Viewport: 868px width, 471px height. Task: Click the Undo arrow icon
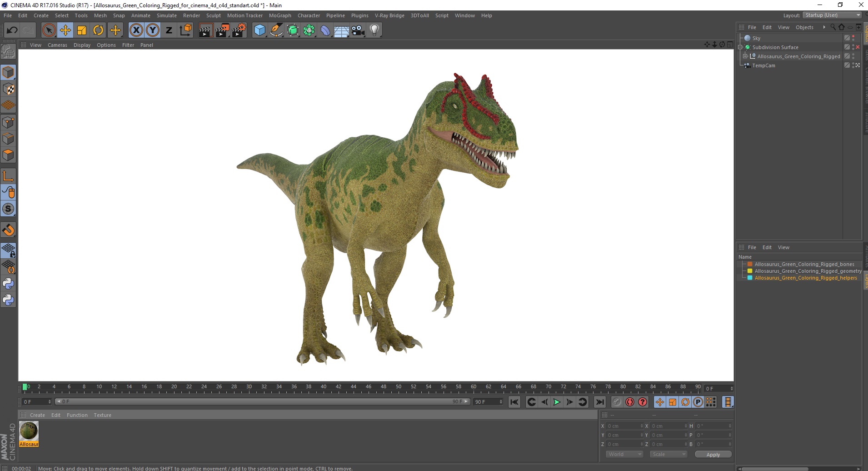12,30
